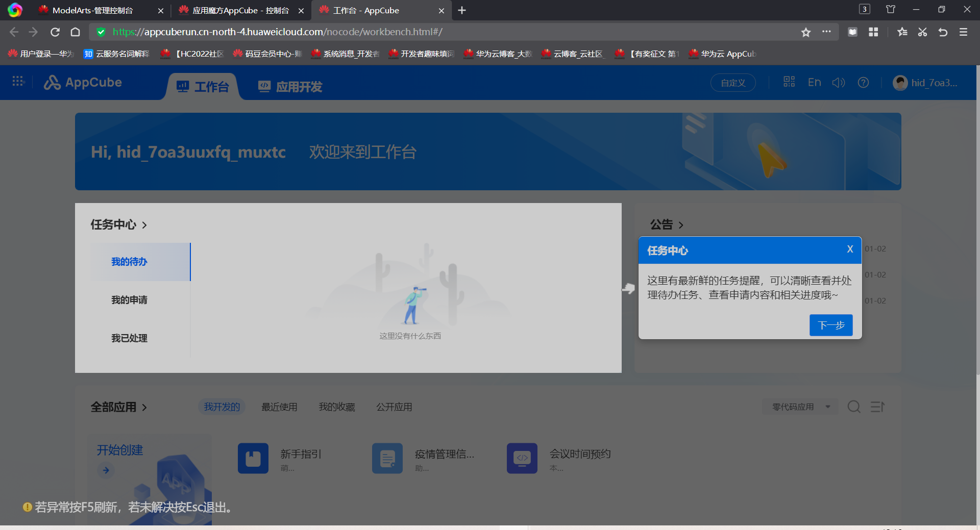
Task: Open the 码豆会员中心 bookmark
Action: coord(268,54)
